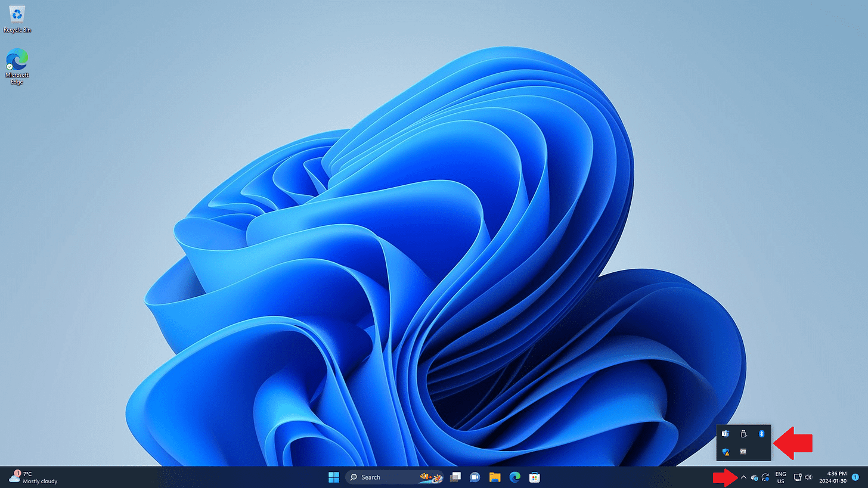Open the Start menu

[333, 477]
